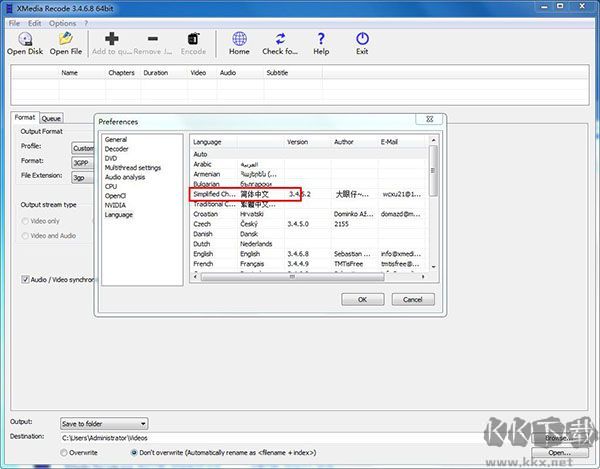This screenshot has width=600, height=469.
Task: Select English language row
Action: (309, 254)
